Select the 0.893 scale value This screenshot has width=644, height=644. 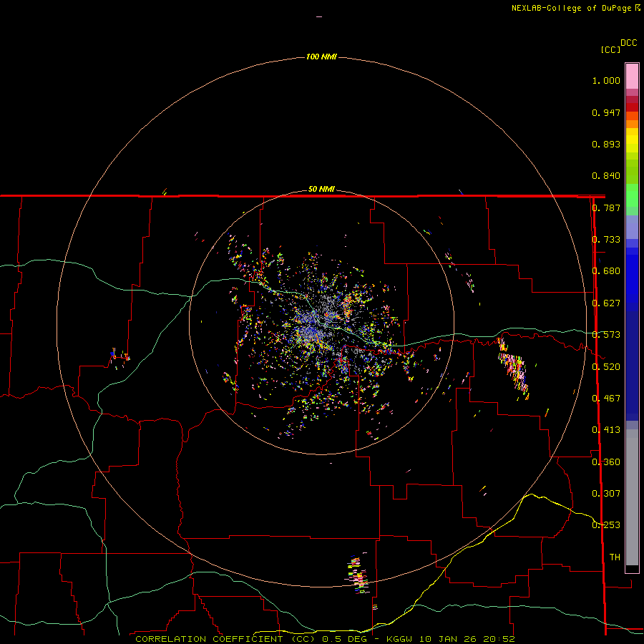tap(606, 145)
